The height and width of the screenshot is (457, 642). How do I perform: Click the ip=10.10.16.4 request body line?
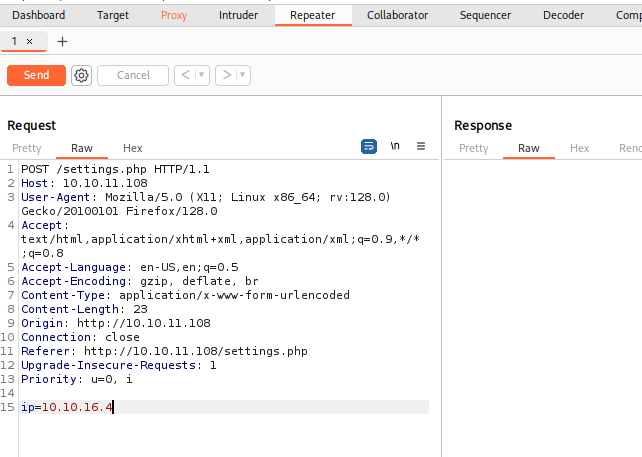click(x=68, y=407)
